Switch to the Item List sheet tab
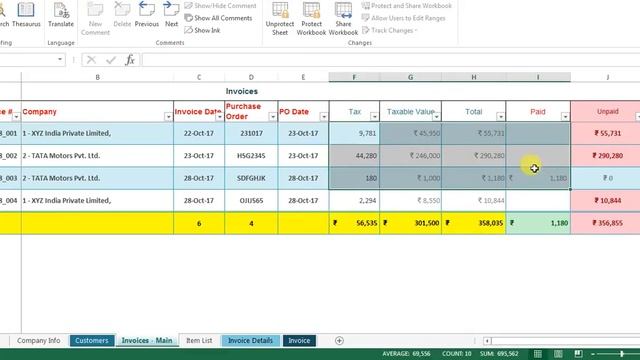 point(199,340)
